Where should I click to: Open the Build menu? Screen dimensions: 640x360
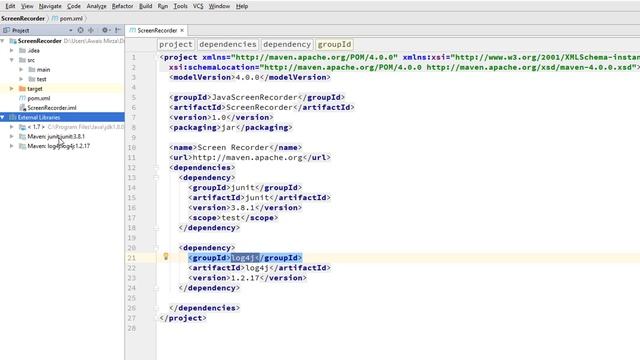click(145, 6)
